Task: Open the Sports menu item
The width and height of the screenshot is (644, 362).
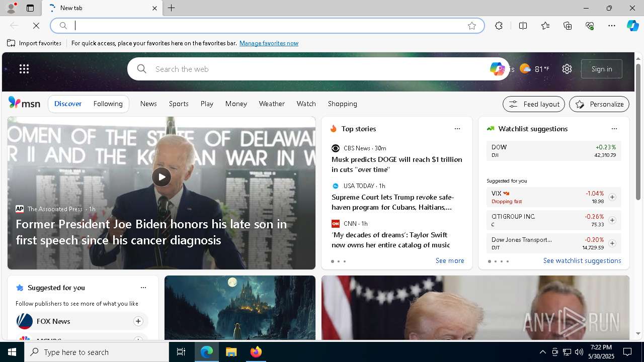Action: point(179,104)
